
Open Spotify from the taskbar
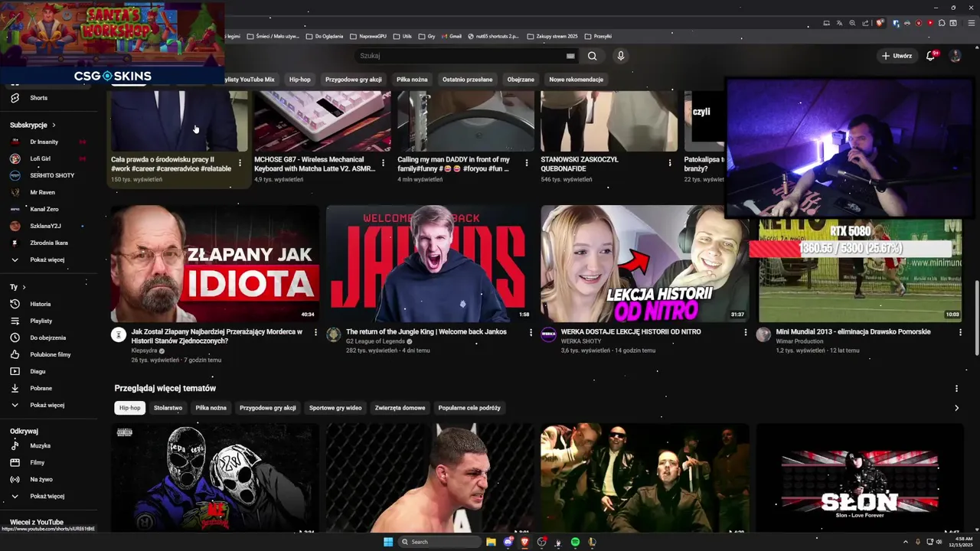(x=575, y=542)
